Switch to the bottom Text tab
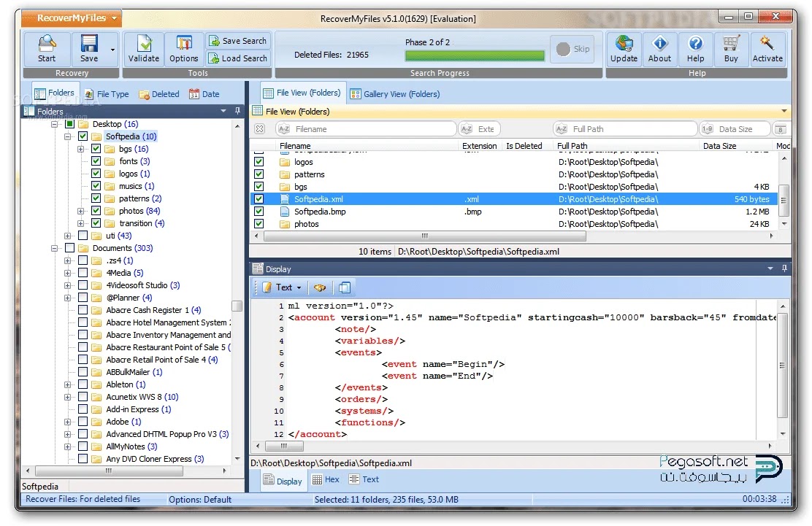The height and width of the screenshot is (526, 812). (364, 479)
